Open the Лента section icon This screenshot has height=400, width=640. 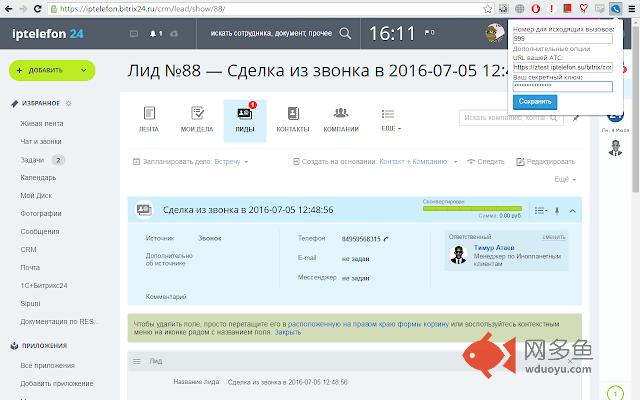[x=148, y=114]
